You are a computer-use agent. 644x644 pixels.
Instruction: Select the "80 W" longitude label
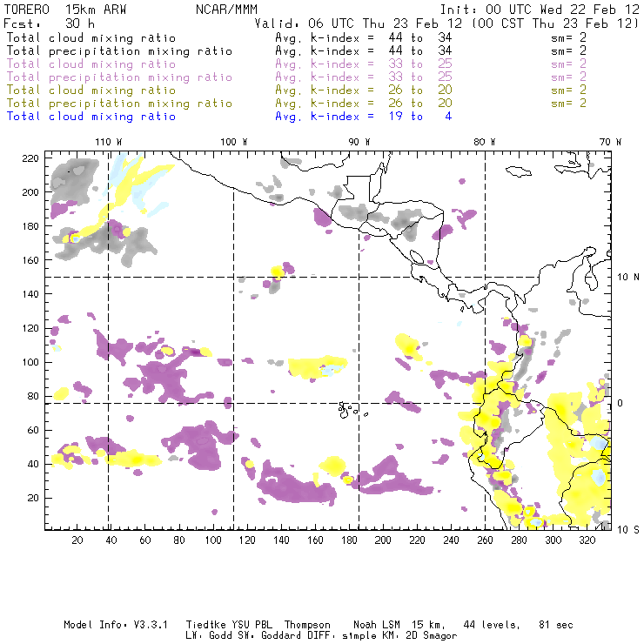pyautogui.click(x=485, y=142)
